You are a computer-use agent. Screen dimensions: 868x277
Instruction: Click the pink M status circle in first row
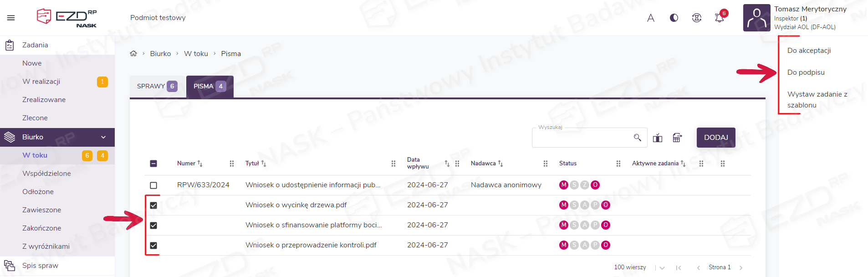click(564, 185)
